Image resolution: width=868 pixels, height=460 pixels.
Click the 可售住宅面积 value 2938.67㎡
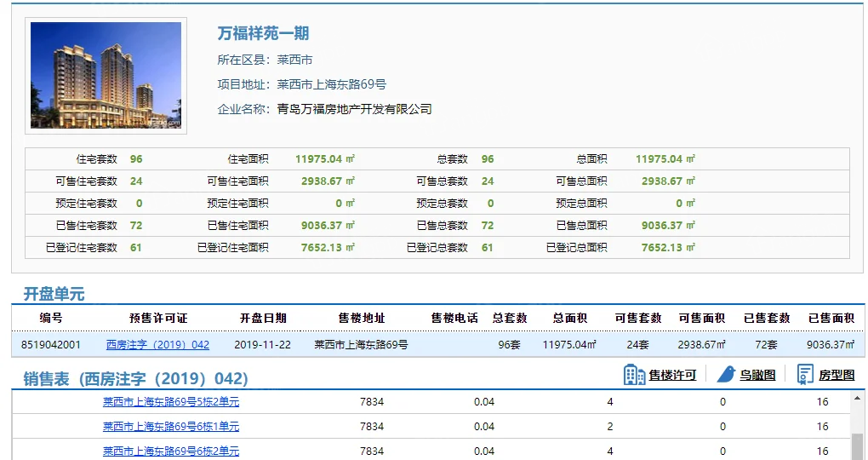[x=328, y=181]
